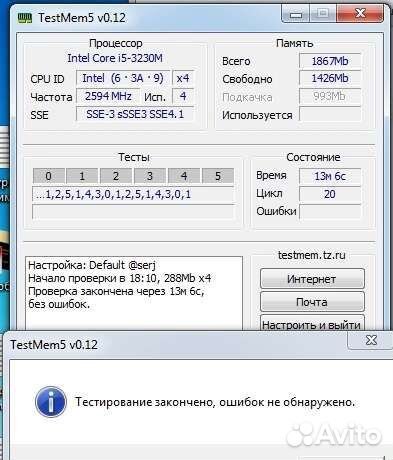The image size is (393, 460).
Task: Click log line Начало проверки в 18:10
Action: coord(120,278)
